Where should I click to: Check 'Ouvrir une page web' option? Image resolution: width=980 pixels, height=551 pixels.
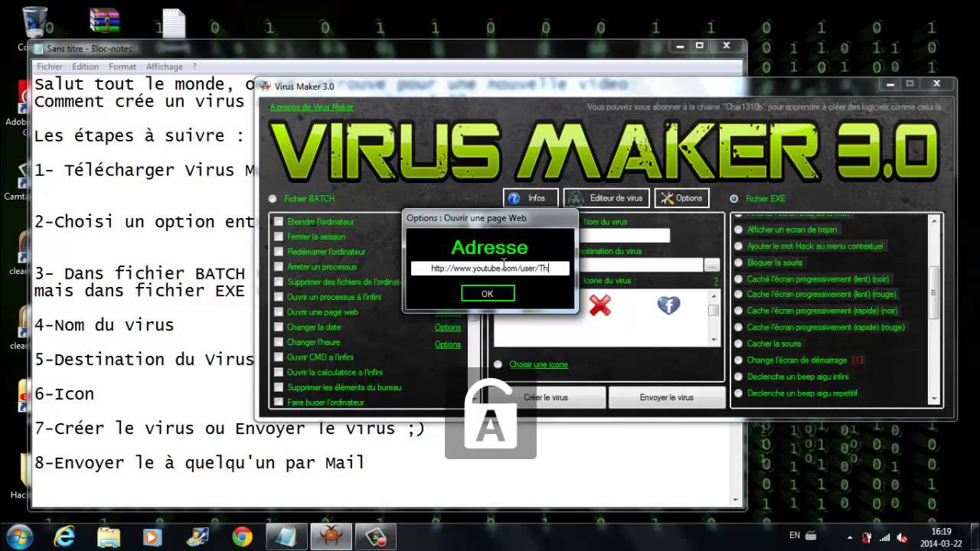click(279, 312)
